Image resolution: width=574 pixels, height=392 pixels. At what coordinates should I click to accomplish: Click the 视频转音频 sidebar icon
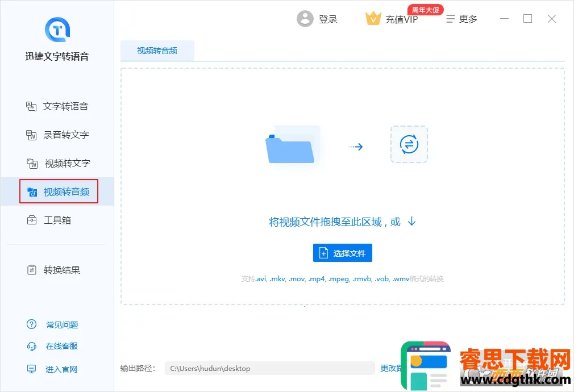(x=32, y=192)
